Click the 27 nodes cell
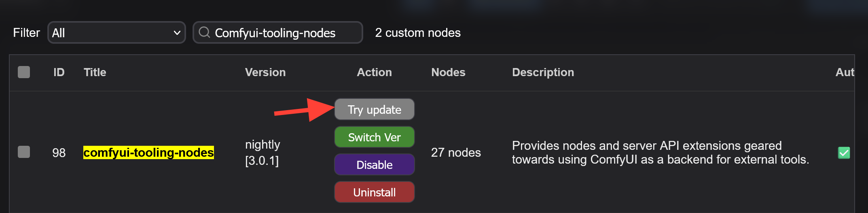The image size is (868, 213). (x=456, y=153)
